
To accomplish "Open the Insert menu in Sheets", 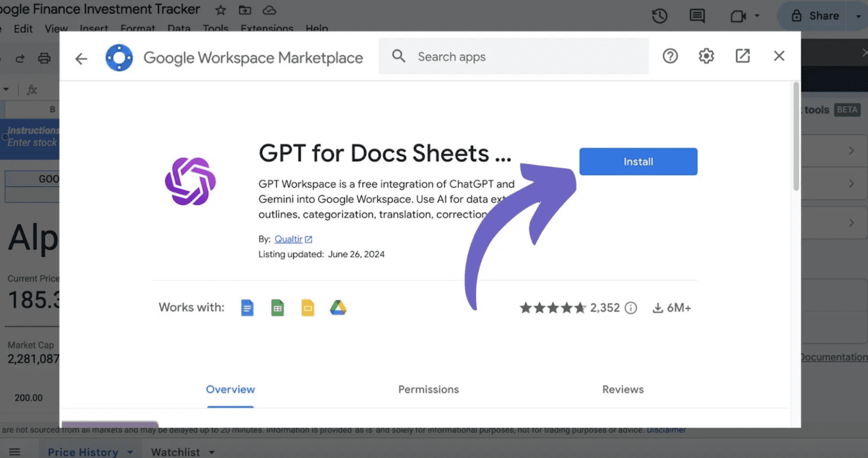I will [x=94, y=28].
